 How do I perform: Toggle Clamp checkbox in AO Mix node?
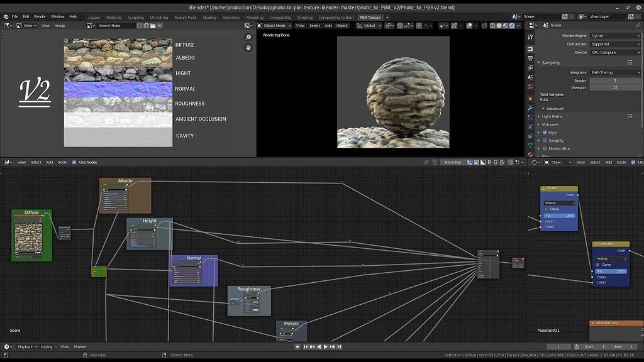(547, 209)
